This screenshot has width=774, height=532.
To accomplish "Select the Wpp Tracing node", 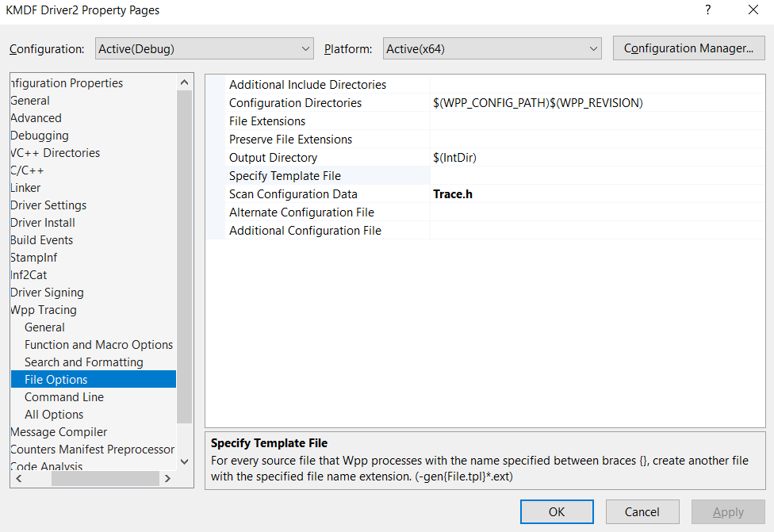I will (x=43, y=309).
